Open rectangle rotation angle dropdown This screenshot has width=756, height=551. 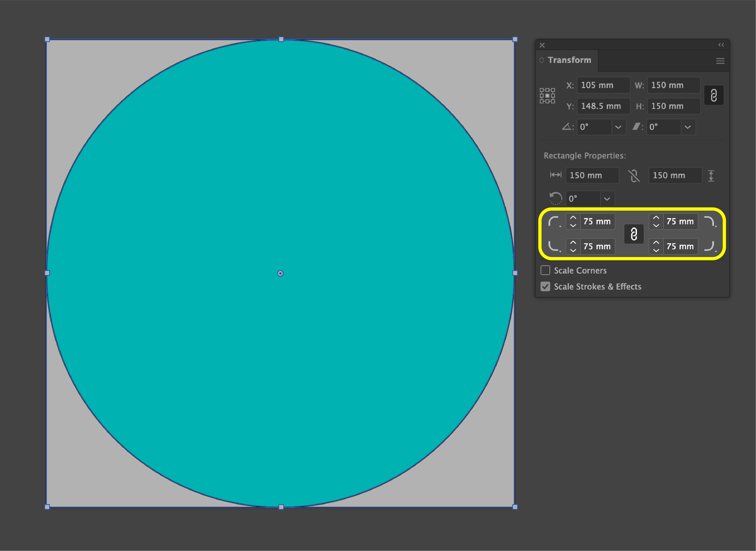607,199
